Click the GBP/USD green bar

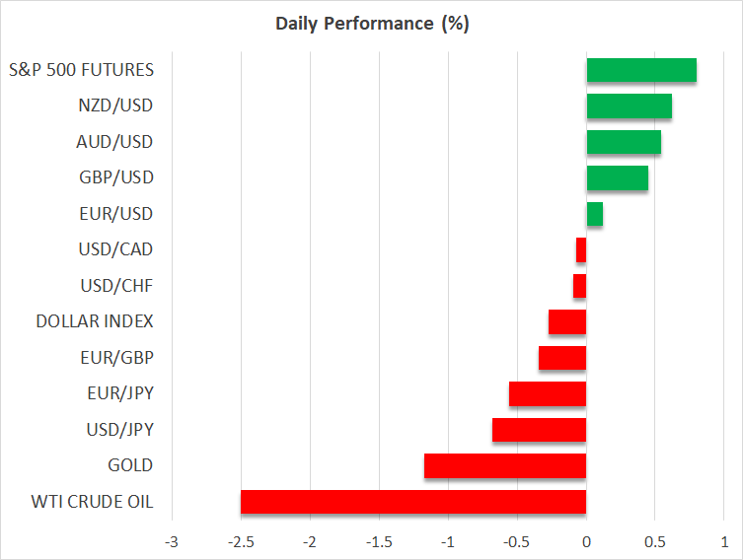tap(617, 177)
